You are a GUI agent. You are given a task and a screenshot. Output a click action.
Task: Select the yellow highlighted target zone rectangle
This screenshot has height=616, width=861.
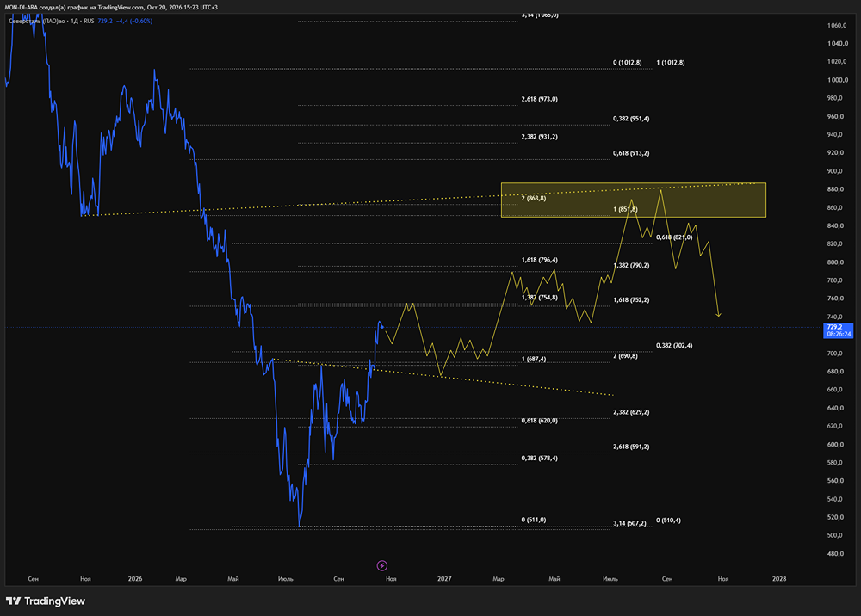[x=633, y=200]
